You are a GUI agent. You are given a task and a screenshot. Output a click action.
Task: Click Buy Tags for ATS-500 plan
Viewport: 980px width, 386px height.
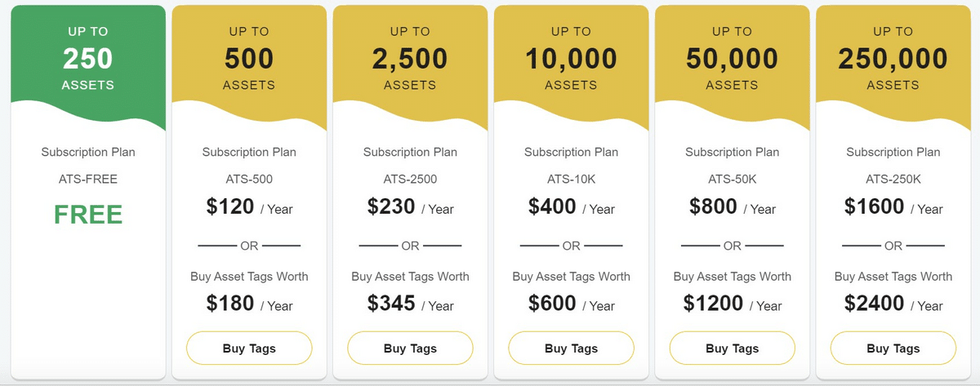click(249, 348)
